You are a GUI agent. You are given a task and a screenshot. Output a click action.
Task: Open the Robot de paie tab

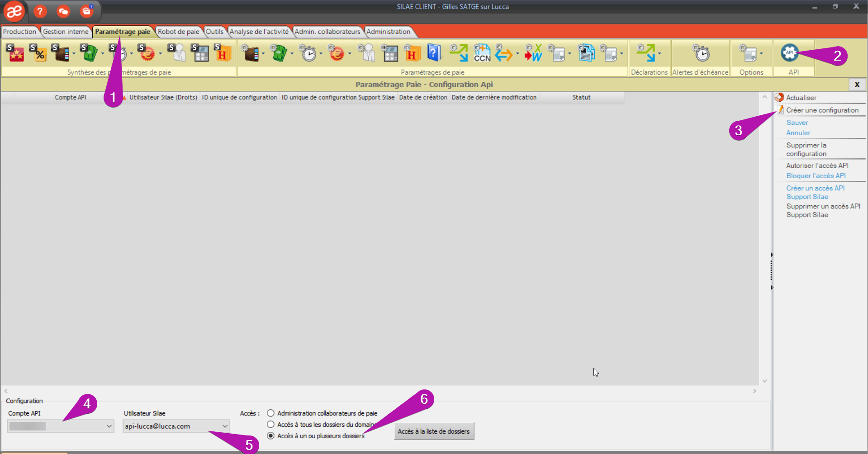pyautogui.click(x=178, y=32)
